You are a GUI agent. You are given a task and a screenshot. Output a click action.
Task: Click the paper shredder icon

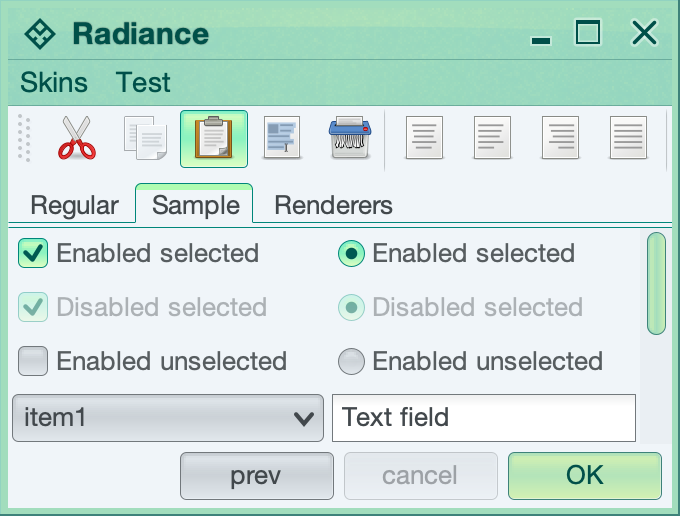tap(350, 138)
